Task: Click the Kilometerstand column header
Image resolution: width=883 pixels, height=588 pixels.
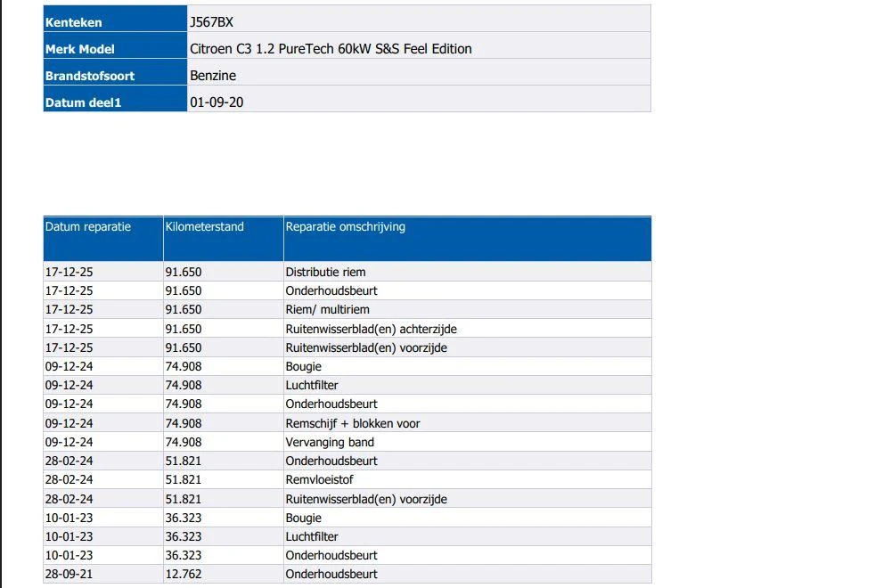Action: [x=223, y=238]
